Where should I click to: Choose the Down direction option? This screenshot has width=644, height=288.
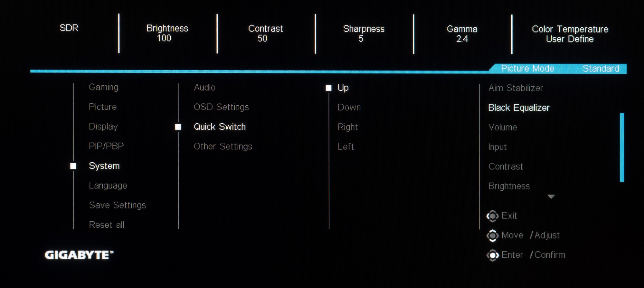tap(349, 107)
